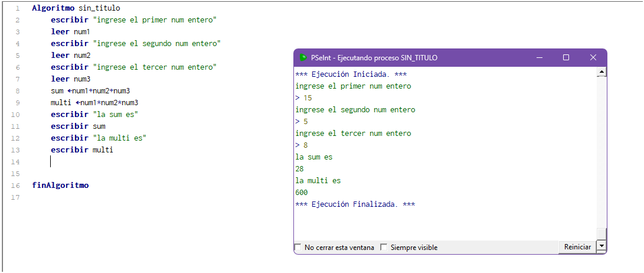Click line number 10 in the gutter

(16, 115)
